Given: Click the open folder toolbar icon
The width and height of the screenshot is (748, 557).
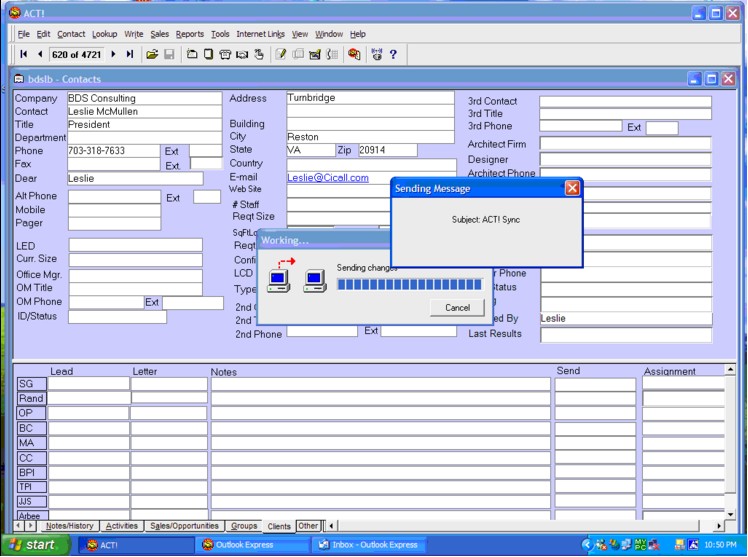Looking at the screenshot, I should [152, 54].
